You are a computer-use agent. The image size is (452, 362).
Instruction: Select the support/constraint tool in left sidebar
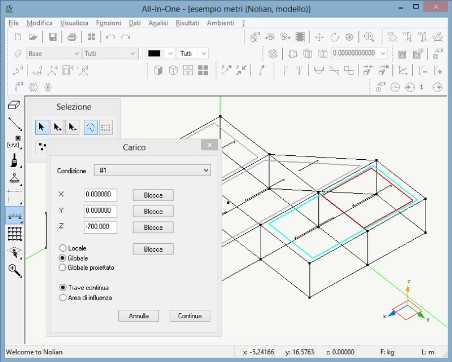point(14,178)
